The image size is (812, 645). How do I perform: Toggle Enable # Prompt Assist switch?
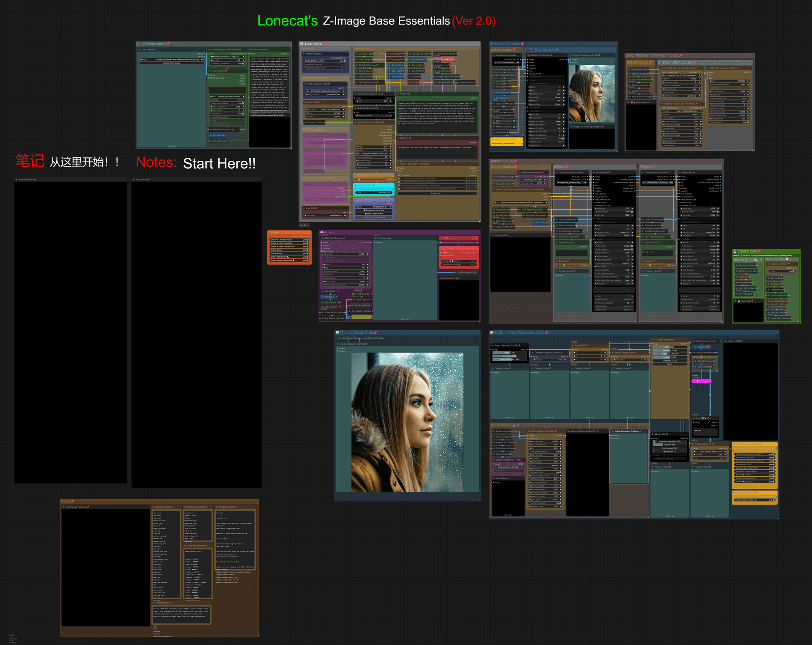pyautogui.click(x=307, y=240)
